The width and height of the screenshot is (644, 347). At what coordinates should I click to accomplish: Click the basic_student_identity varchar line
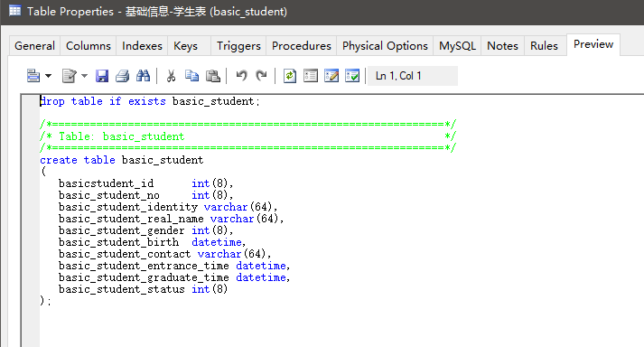click(168, 207)
